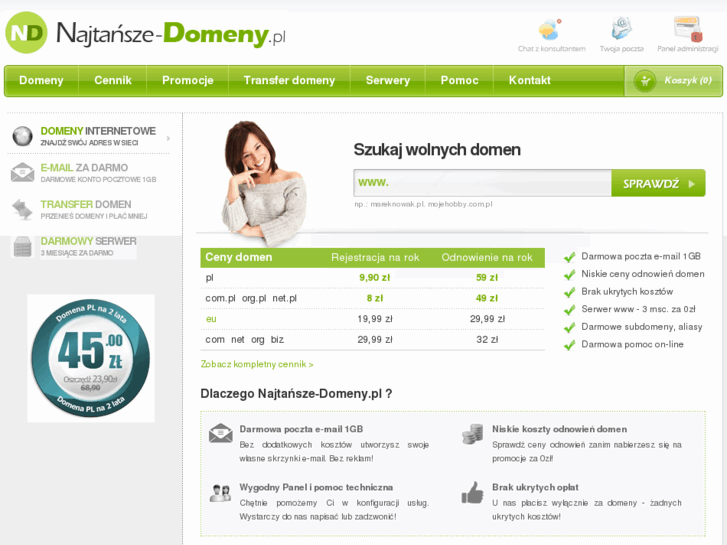Click 'Odnowienie na rok' column header
Viewport: 727px width, 545px height.
pyautogui.click(x=487, y=257)
